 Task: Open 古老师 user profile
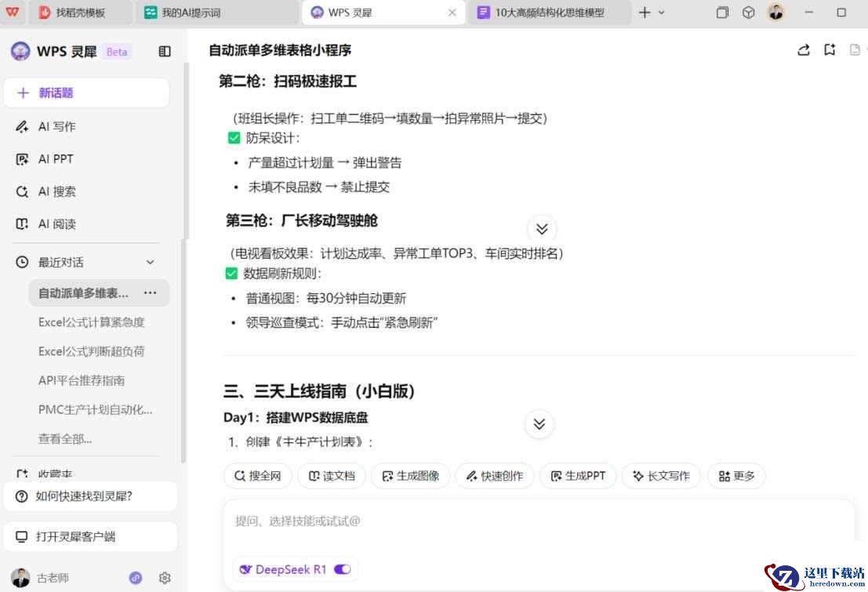click(40, 578)
